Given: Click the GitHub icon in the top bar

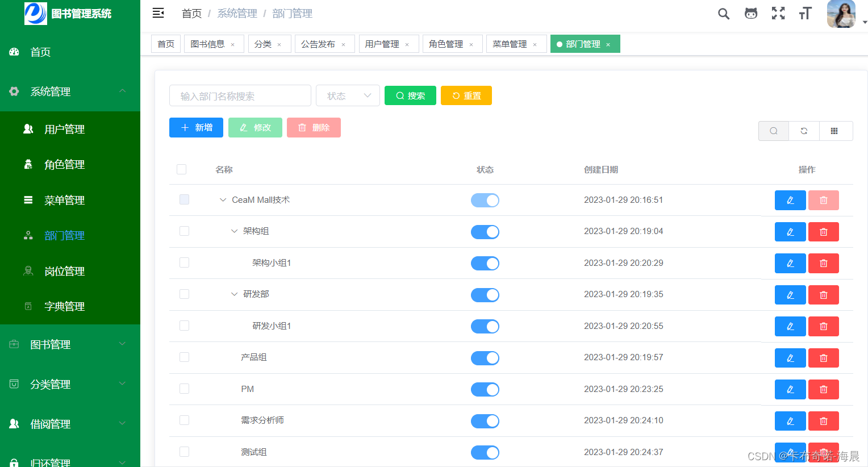Looking at the screenshot, I should click(750, 13).
